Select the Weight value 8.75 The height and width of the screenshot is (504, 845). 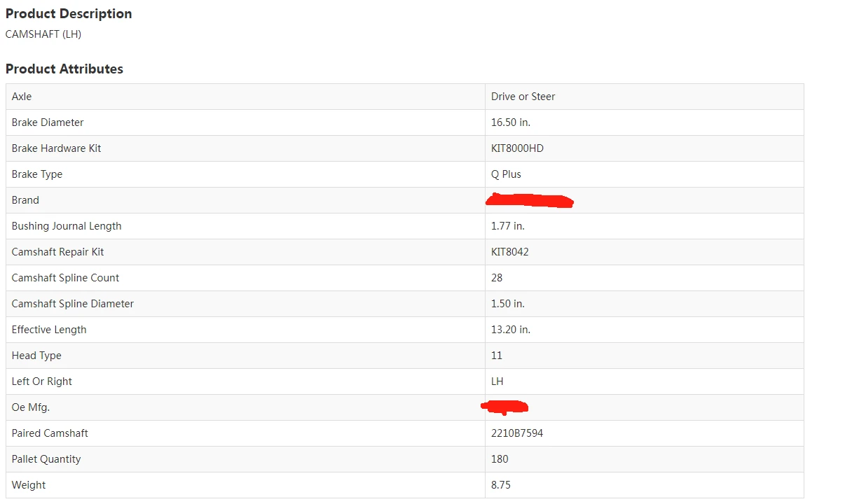point(501,485)
